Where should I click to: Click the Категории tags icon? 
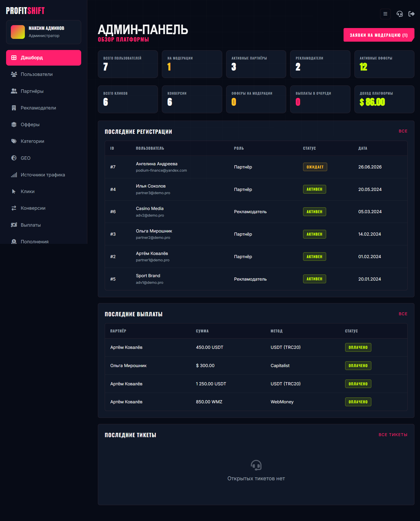coord(14,141)
